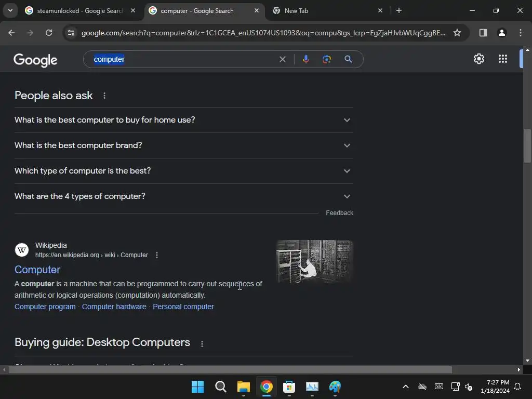Open the Computer hardware sublink

pos(114,307)
